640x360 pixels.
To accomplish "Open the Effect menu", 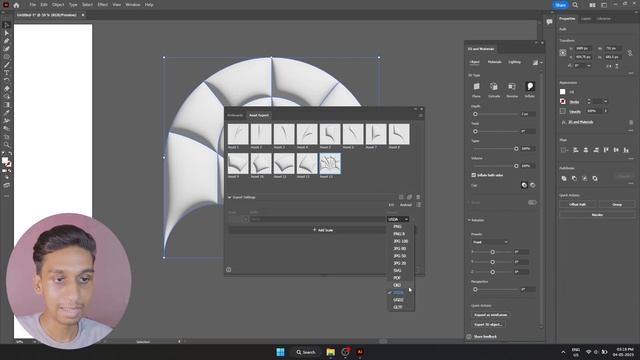I will click(x=102, y=5).
